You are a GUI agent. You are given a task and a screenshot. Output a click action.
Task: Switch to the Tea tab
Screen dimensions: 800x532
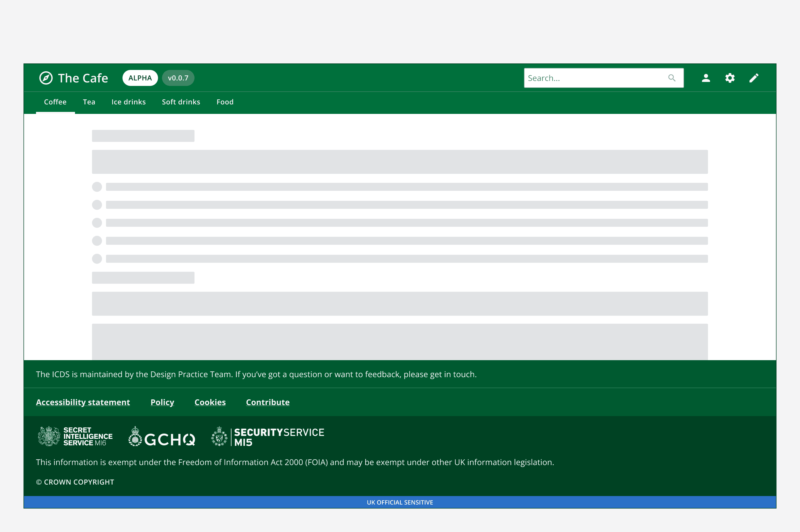coord(88,102)
